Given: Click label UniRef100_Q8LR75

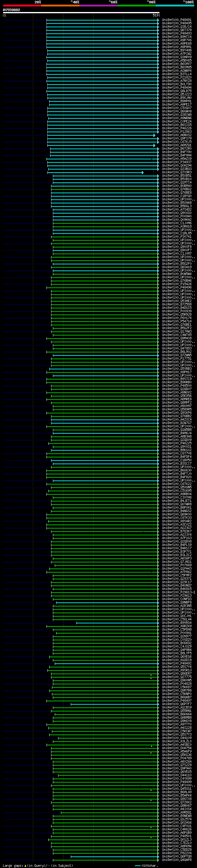Looking at the screenshot, I should click(176, 91).
